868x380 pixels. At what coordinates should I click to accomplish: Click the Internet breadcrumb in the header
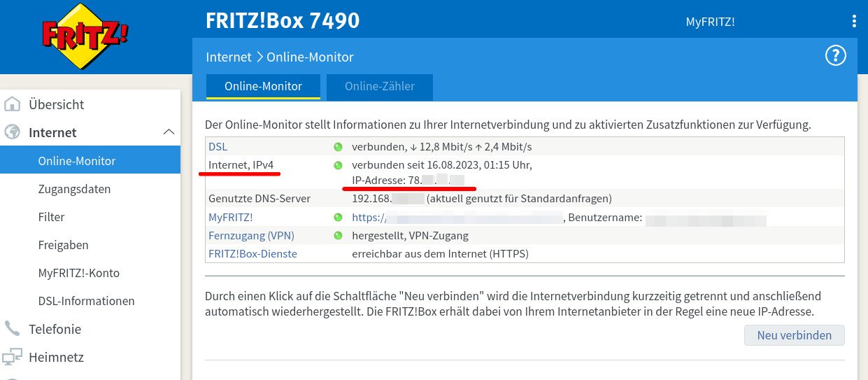(x=228, y=57)
